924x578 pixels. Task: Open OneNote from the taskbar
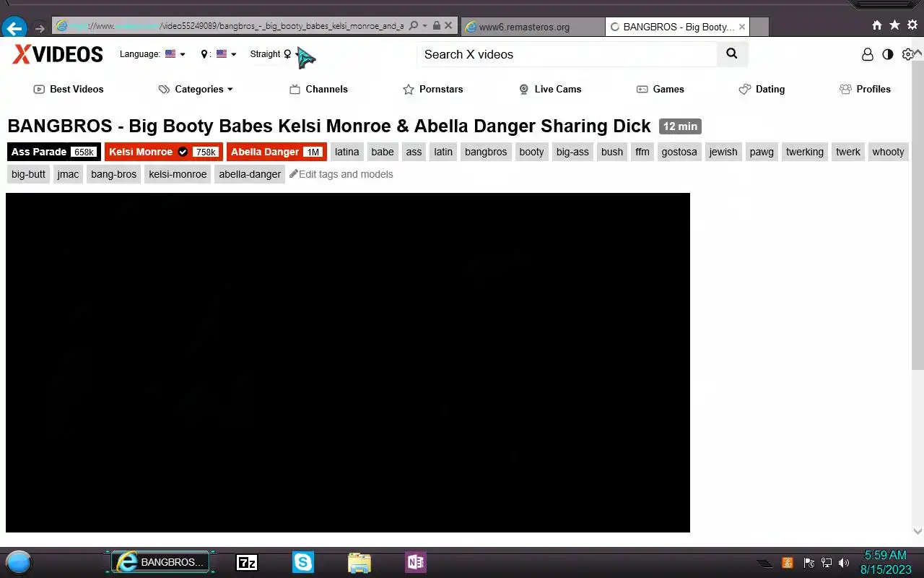pyautogui.click(x=416, y=562)
